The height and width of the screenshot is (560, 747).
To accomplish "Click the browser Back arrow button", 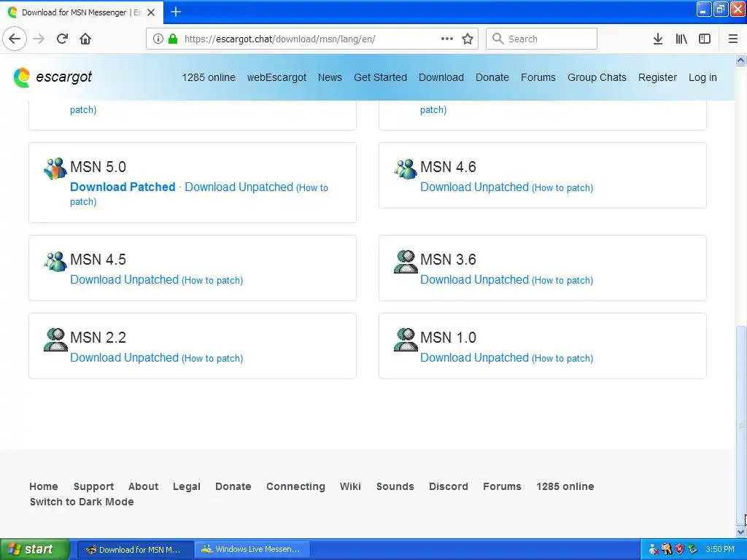I will point(15,39).
